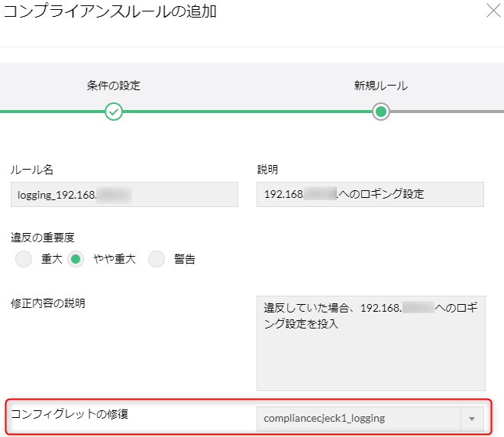Close the コンプライアンスルールの追加 dialog
The height and width of the screenshot is (437, 504).
point(494,11)
